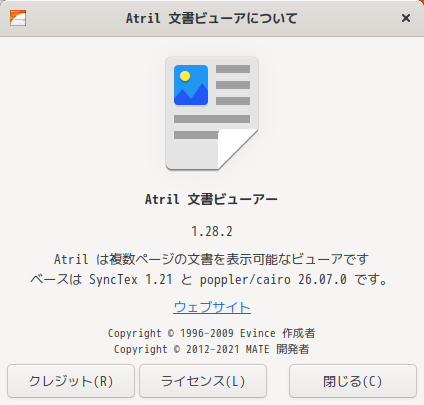Open the クレジット(R) credits button
Image resolution: width=424 pixels, height=405 pixels.
(71, 381)
